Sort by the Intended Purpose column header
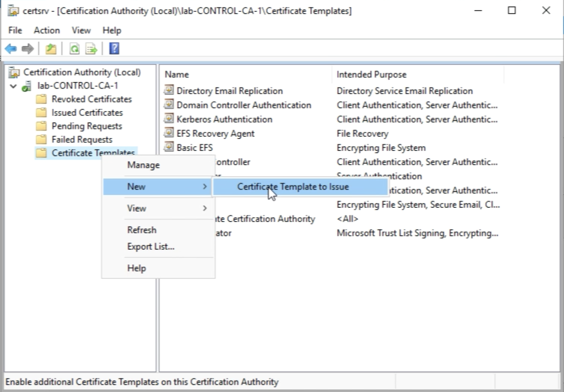 point(371,75)
